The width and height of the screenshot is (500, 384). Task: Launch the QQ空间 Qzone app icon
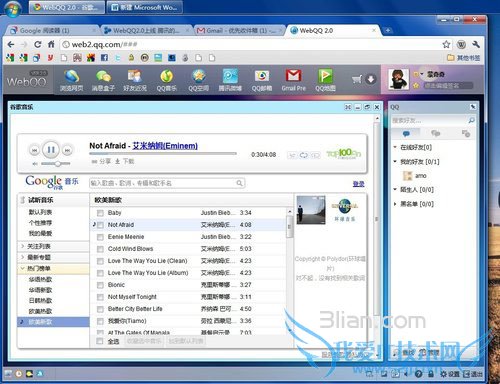pyautogui.click(x=199, y=81)
